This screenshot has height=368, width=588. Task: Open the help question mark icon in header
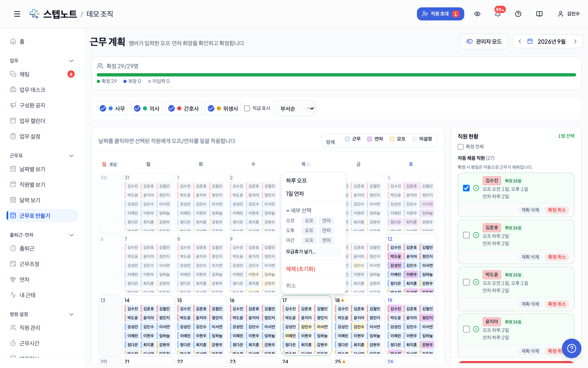point(518,14)
